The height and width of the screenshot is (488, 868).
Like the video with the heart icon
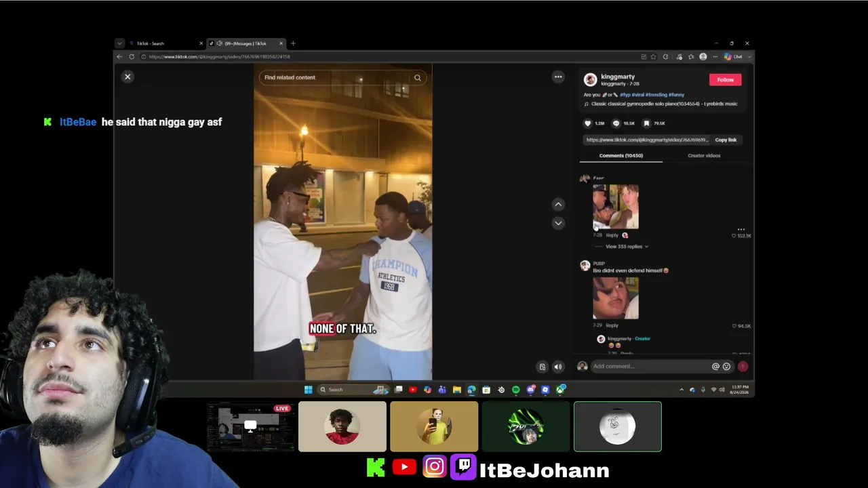click(x=588, y=123)
